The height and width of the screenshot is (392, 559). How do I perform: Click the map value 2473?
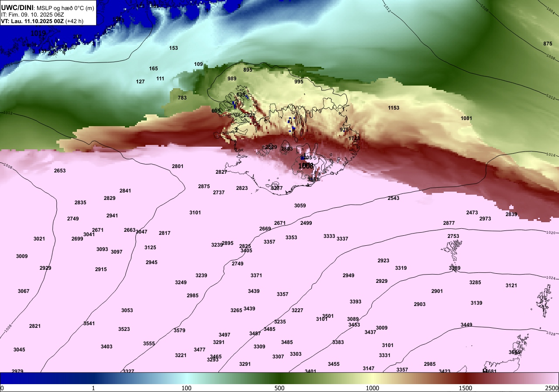tap(472, 213)
